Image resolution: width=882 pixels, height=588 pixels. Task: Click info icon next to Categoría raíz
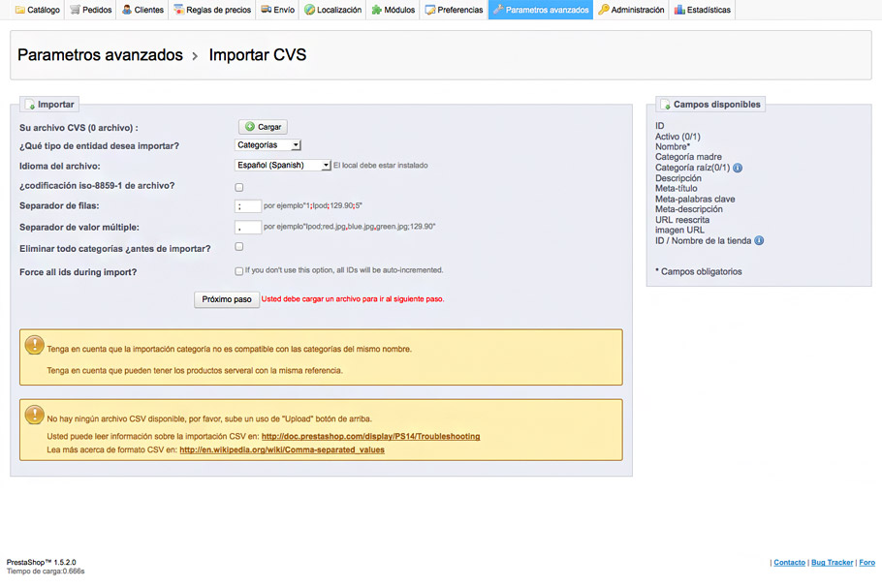pos(738,168)
